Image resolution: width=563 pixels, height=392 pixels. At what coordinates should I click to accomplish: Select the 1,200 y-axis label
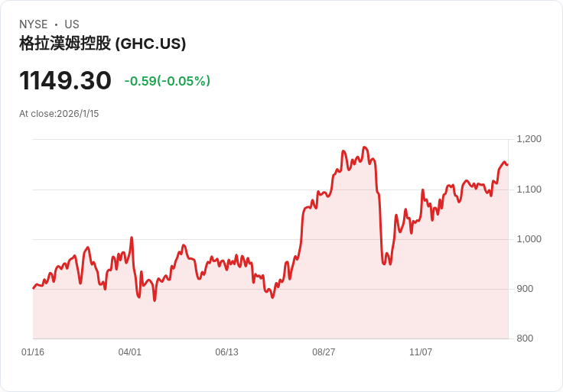coord(529,139)
